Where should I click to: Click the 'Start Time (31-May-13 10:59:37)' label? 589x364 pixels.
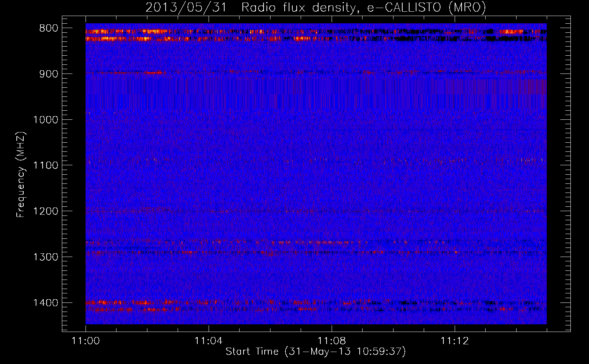click(x=316, y=352)
